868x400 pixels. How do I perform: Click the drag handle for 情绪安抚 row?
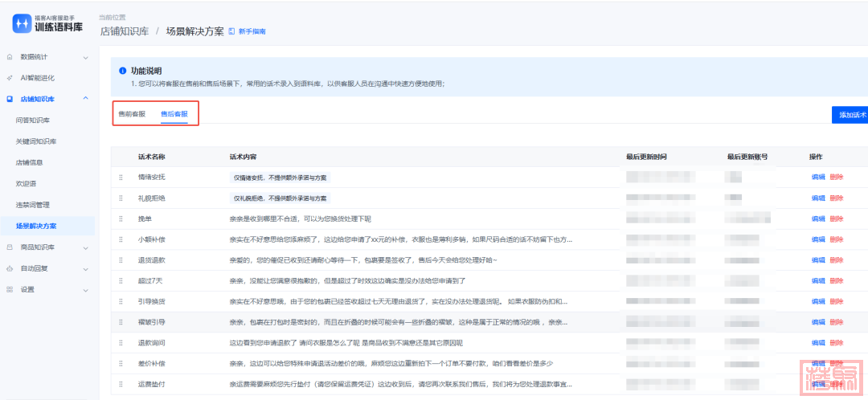pos(121,177)
